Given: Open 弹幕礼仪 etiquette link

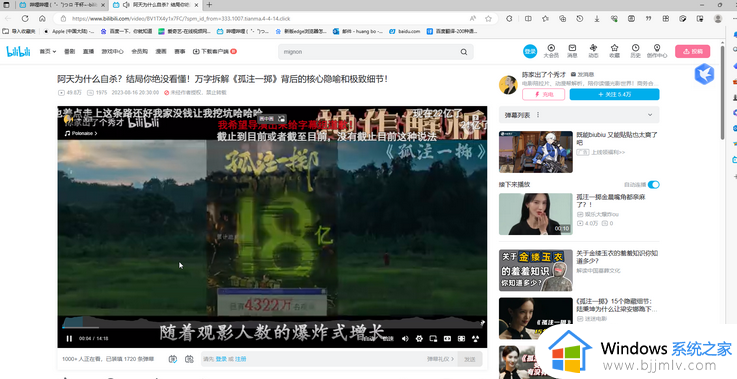Looking at the screenshot, I should pos(440,359).
